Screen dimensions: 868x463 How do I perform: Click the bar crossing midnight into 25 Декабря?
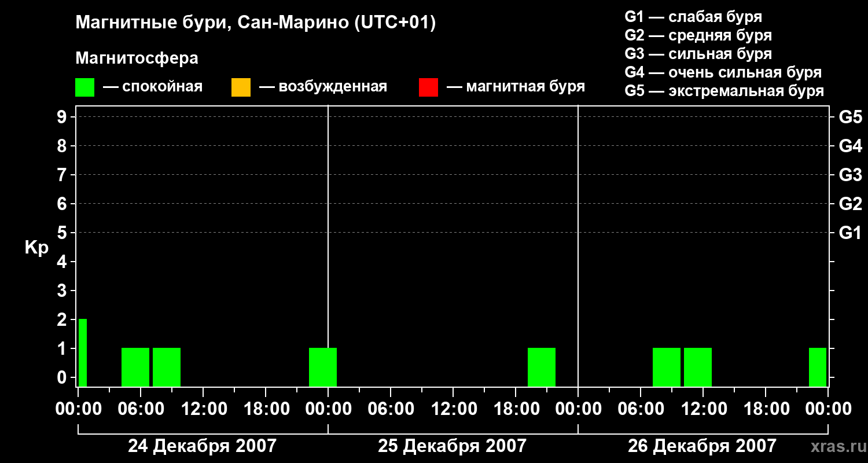[x=323, y=367]
